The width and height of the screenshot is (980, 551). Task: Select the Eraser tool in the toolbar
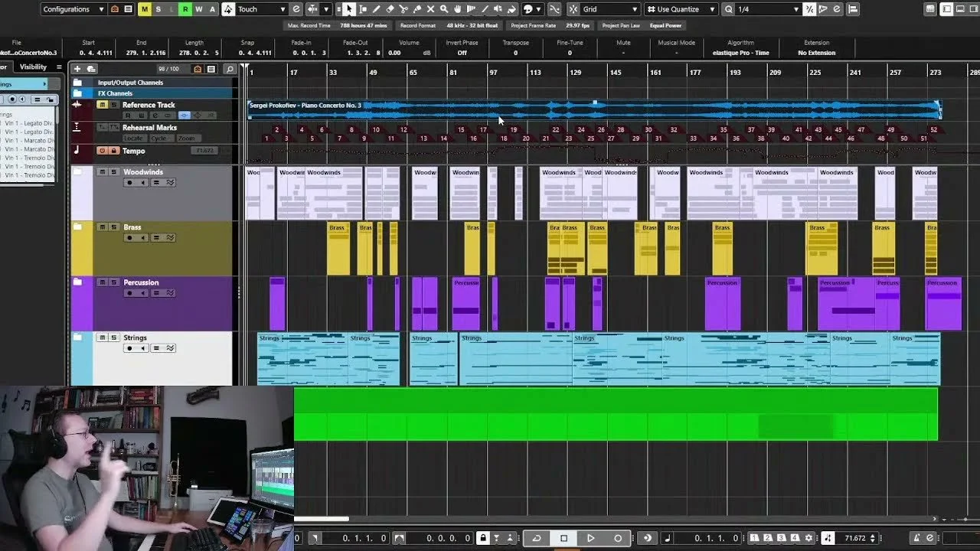[x=390, y=8]
